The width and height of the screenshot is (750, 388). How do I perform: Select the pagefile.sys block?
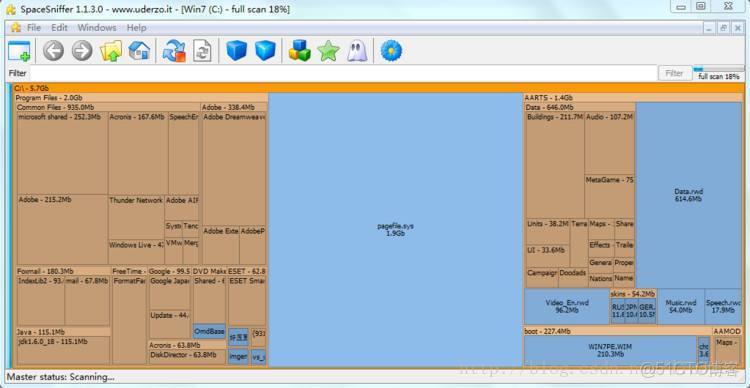[396, 230]
